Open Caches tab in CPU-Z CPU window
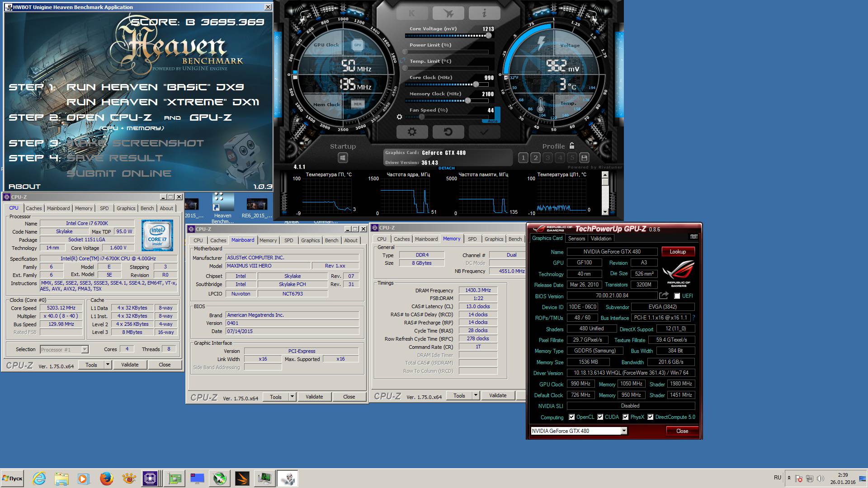The height and width of the screenshot is (488, 868). pyautogui.click(x=33, y=208)
